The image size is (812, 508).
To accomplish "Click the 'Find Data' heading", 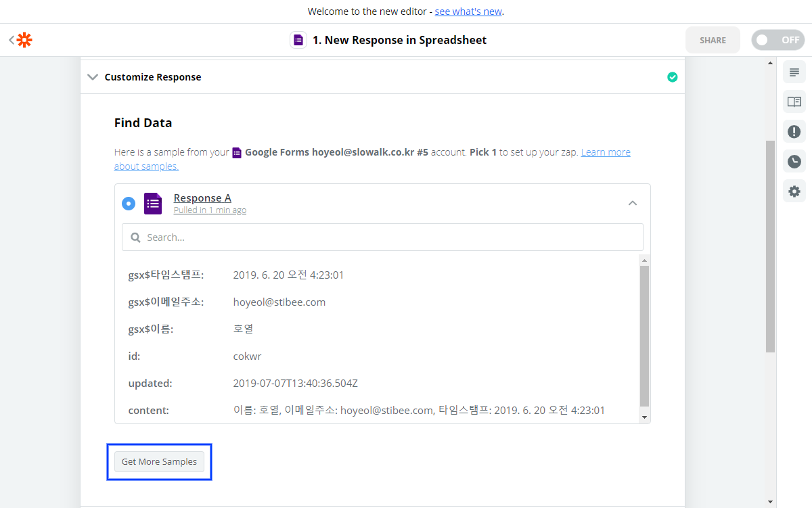I will (x=143, y=123).
